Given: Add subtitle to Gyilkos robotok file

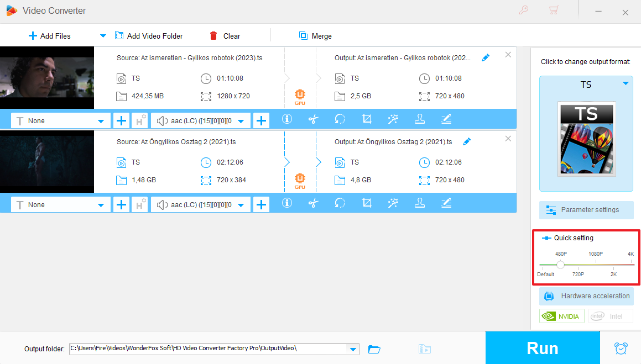Looking at the screenshot, I should click(122, 121).
